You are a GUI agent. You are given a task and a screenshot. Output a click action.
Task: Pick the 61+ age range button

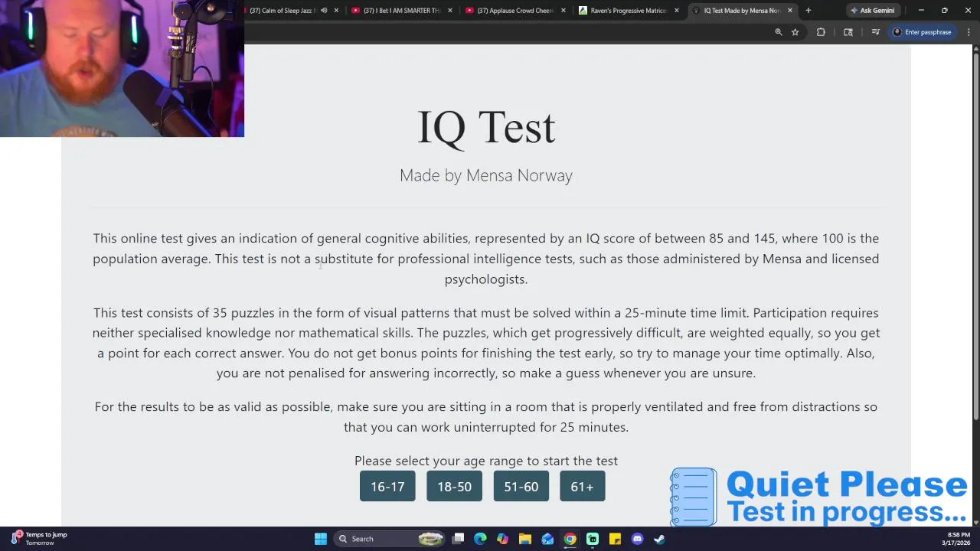point(582,487)
